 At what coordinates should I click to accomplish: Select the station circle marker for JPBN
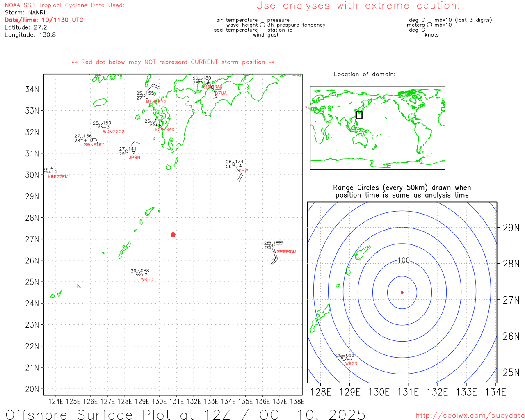click(127, 151)
